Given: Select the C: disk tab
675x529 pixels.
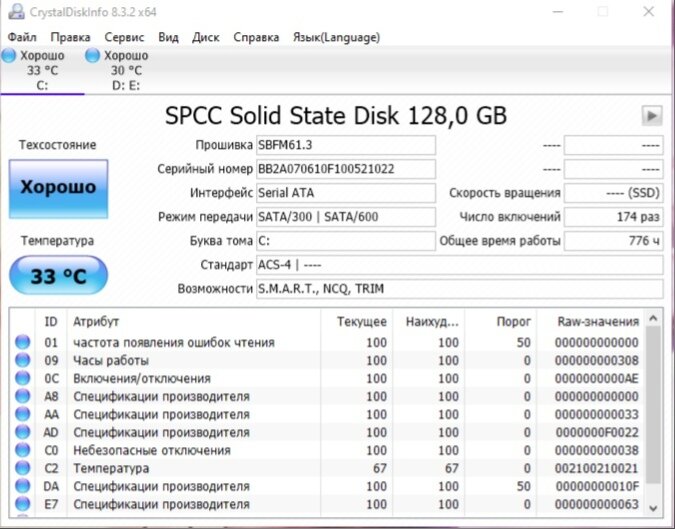Looking at the screenshot, I should [42, 70].
